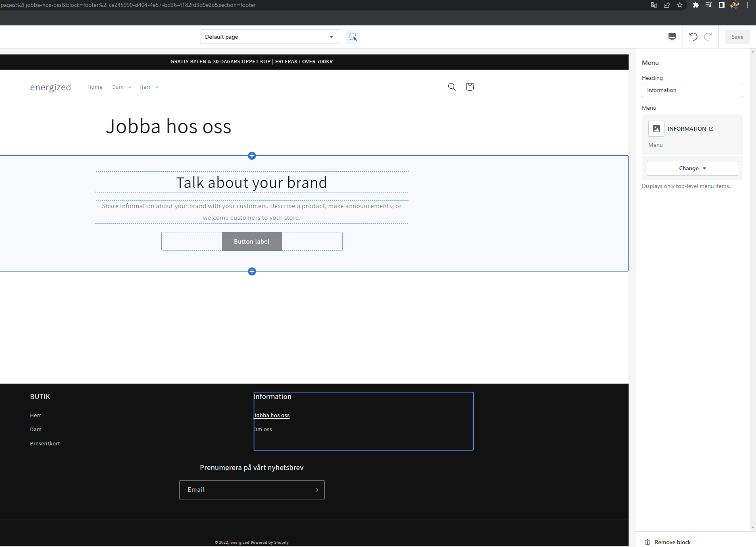
Task: Click the BUTIK footer heading
Action: [40, 397]
